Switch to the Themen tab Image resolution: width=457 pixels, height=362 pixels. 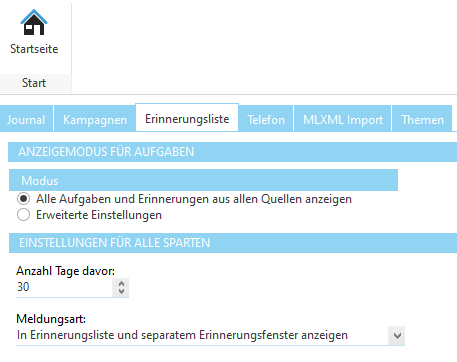422,119
